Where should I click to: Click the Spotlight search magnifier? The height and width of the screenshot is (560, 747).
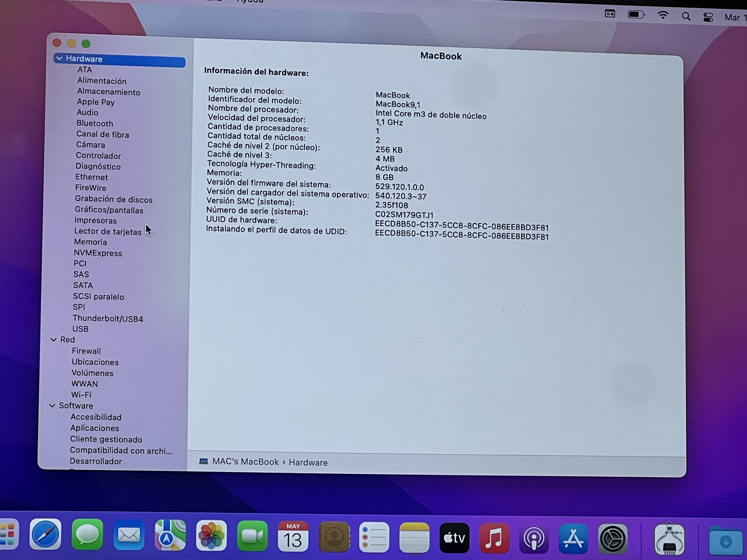(x=686, y=17)
